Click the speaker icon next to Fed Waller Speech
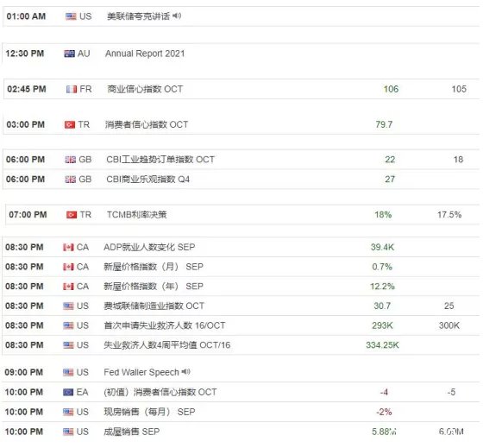This screenshot has height=448, width=483. [x=185, y=372]
